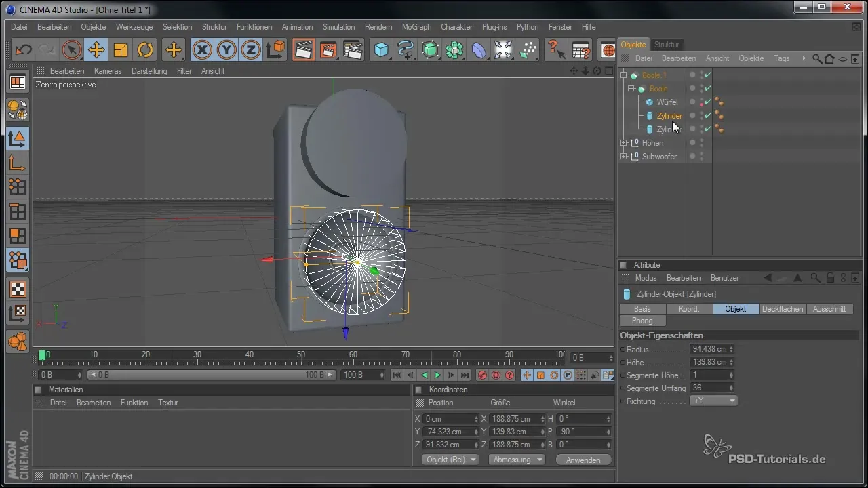
Task: Open the MoGraph menu
Action: pyautogui.click(x=416, y=27)
